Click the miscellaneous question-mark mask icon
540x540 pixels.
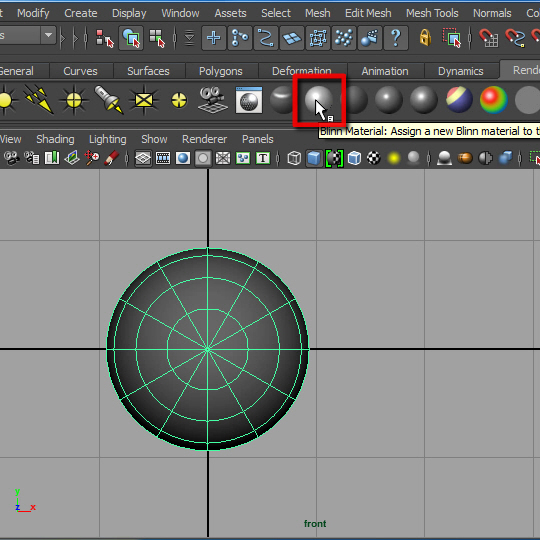click(396, 38)
